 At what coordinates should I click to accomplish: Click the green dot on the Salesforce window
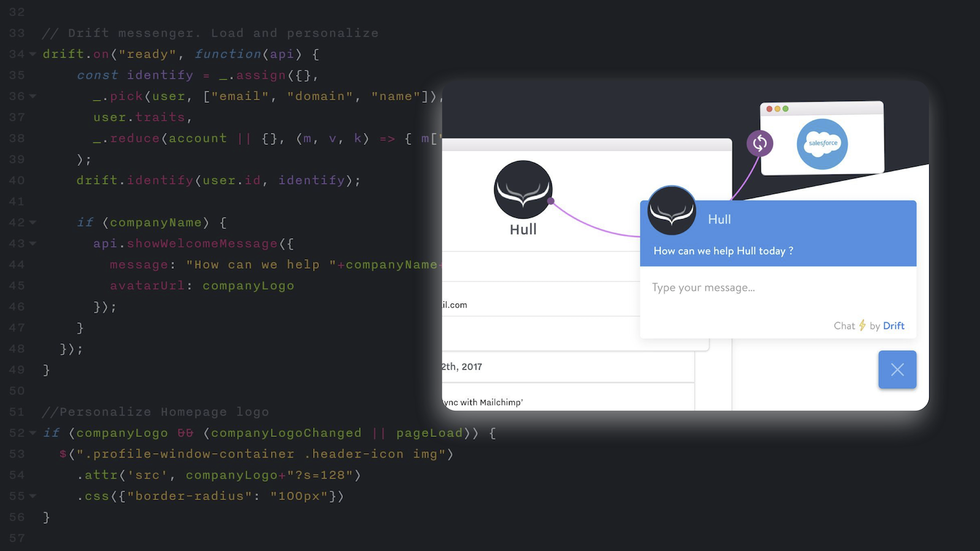click(785, 109)
